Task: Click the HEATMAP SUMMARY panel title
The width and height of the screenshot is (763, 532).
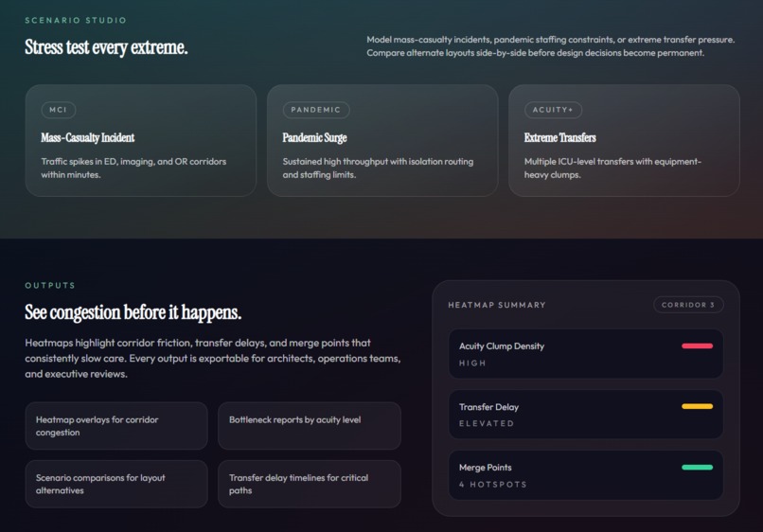Action: (497, 305)
